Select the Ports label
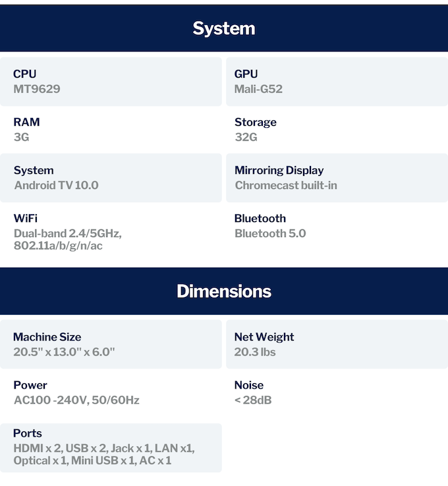 [28, 433]
